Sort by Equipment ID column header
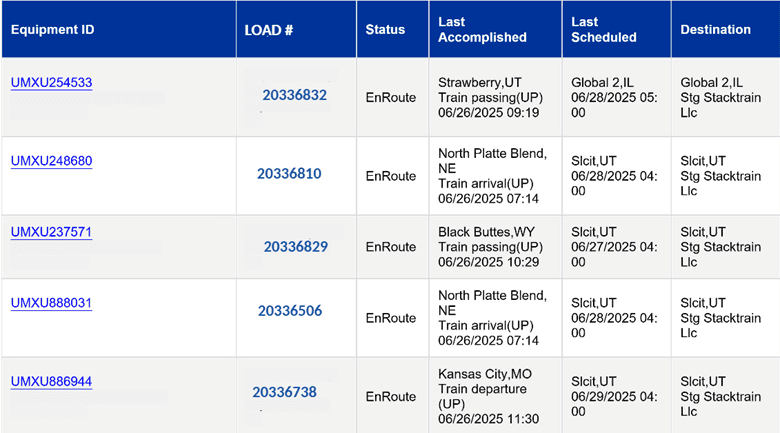 (x=52, y=30)
